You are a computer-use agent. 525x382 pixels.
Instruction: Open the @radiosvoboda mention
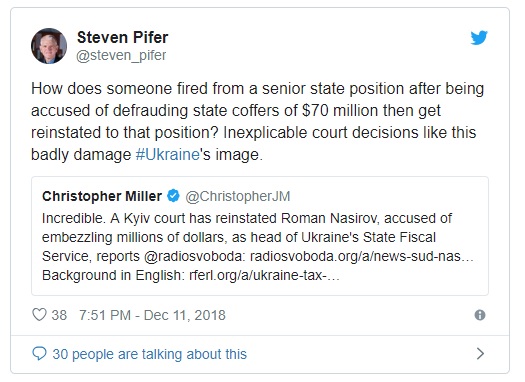click(x=195, y=256)
